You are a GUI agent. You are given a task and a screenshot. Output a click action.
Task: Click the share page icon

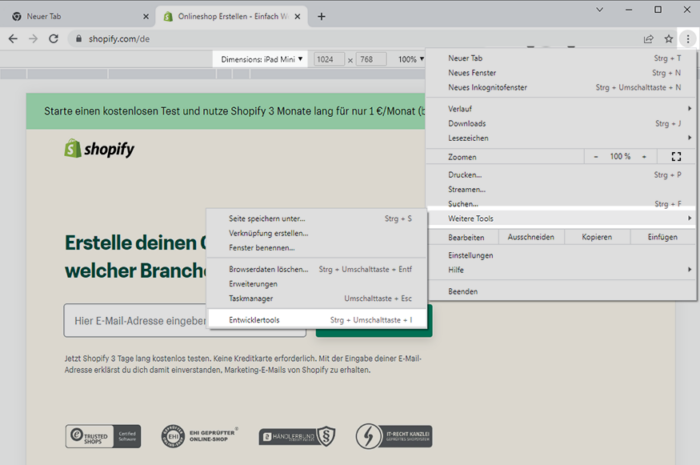tap(648, 39)
